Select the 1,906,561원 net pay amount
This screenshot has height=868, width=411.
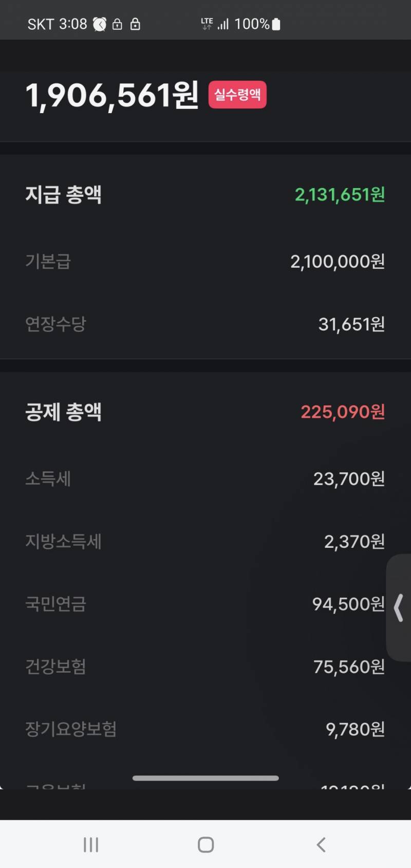coord(112,96)
